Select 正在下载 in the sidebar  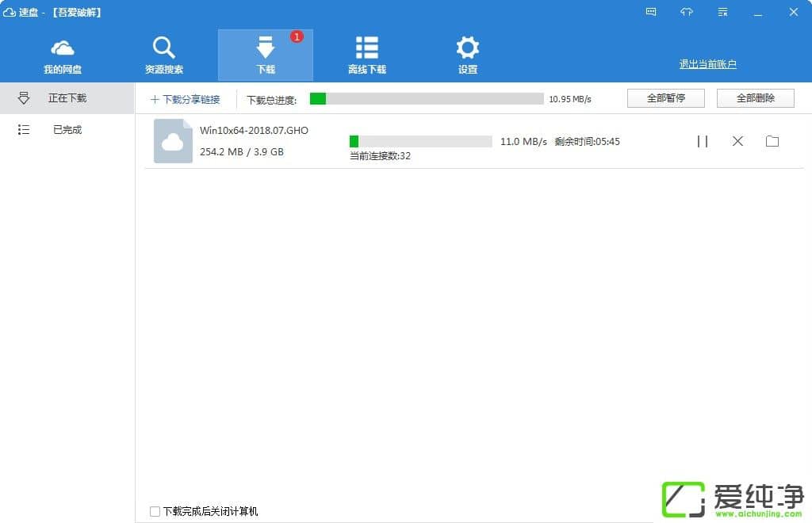click(x=67, y=98)
